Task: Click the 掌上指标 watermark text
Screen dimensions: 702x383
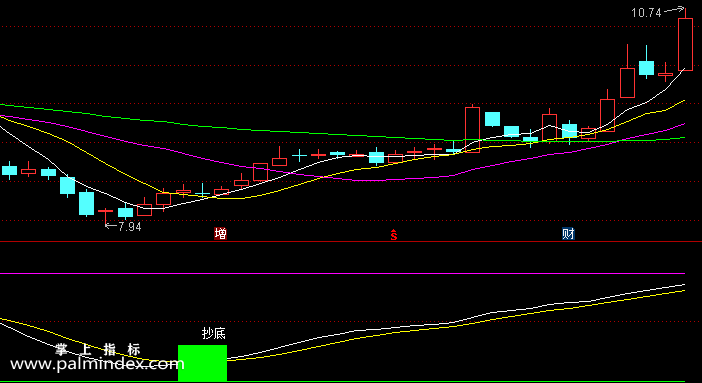Action: click(98, 349)
